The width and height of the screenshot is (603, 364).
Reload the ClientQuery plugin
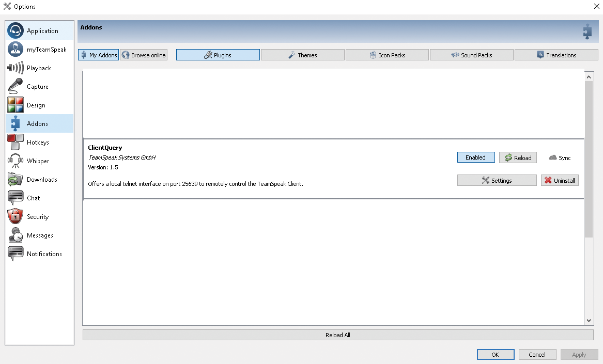(518, 157)
